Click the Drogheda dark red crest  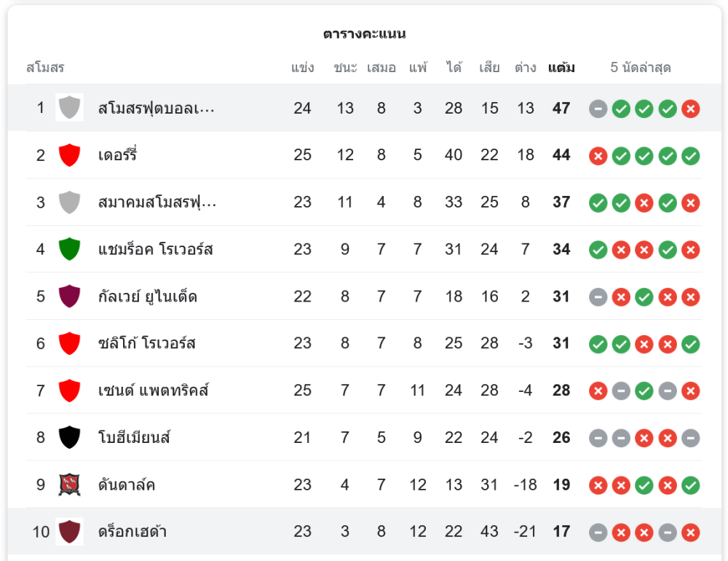(x=69, y=532)
